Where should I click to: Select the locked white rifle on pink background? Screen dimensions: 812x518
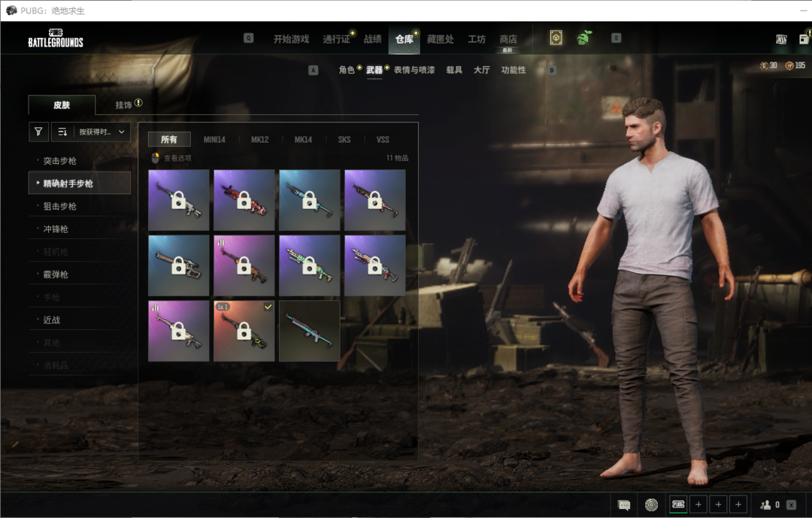179,331
